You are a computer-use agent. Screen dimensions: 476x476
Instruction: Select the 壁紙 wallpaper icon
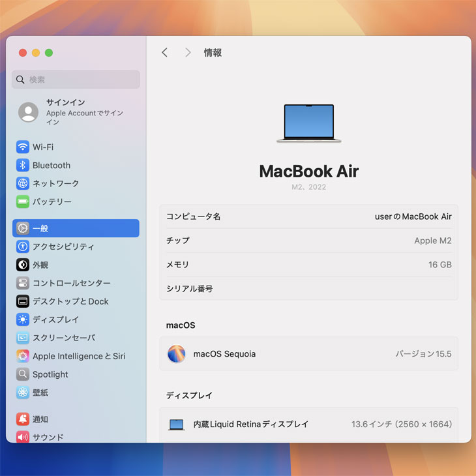(23, 393)
